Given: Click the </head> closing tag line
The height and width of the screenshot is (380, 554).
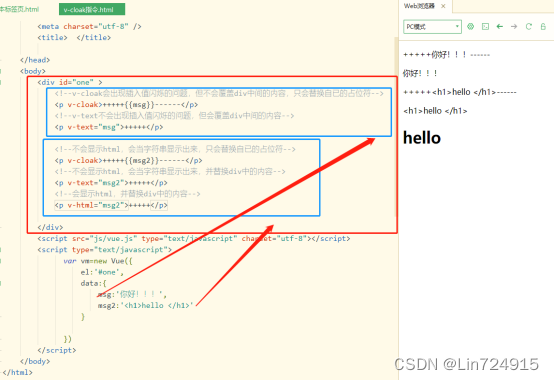Looking at the screenshot, I should pyautogui.click(x=35, y=60).
